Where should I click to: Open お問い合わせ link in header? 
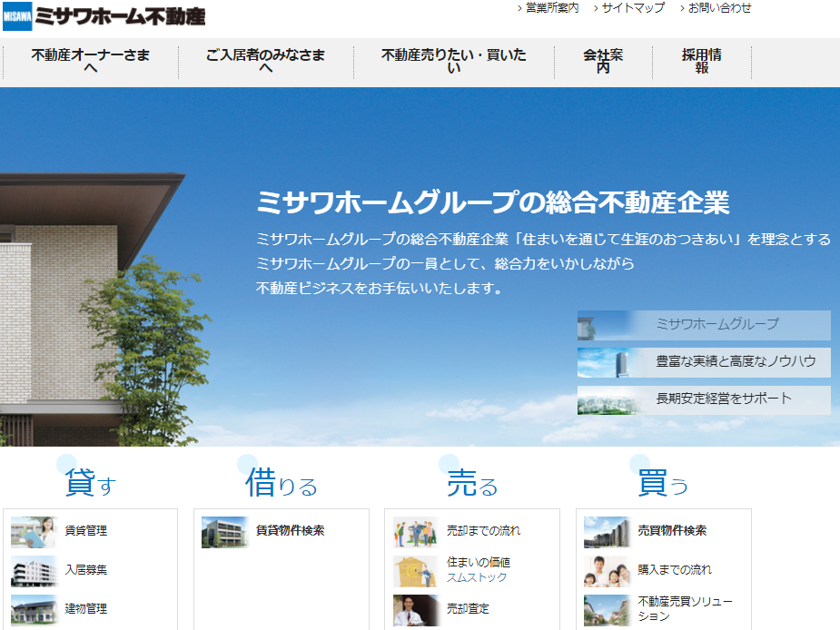point(719,7)
